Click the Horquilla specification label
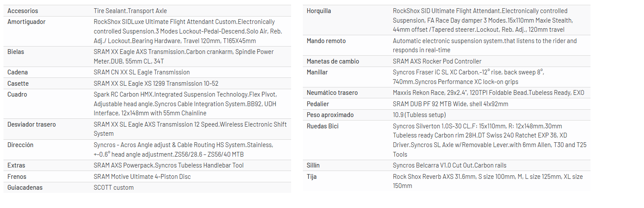Screen dimensions: 644x208 click(319, 11)
